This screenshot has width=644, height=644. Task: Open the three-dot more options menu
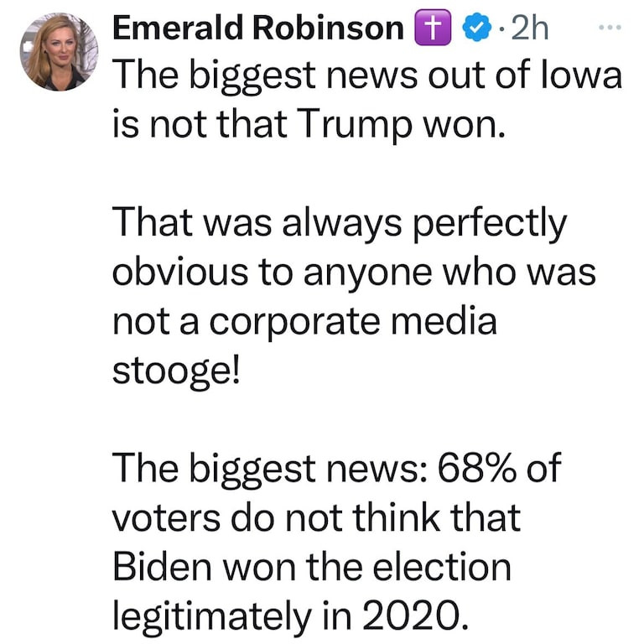[x=610, y=28]
